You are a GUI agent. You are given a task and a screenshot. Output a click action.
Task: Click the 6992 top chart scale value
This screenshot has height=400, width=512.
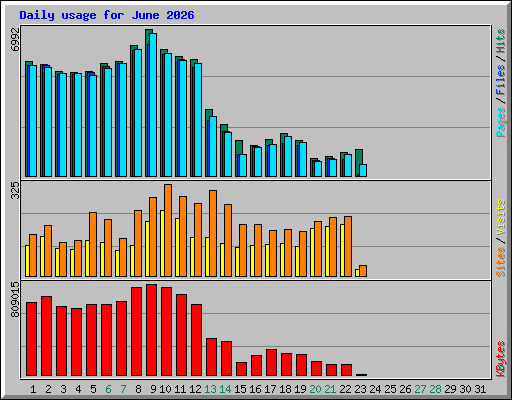[15, 39]
